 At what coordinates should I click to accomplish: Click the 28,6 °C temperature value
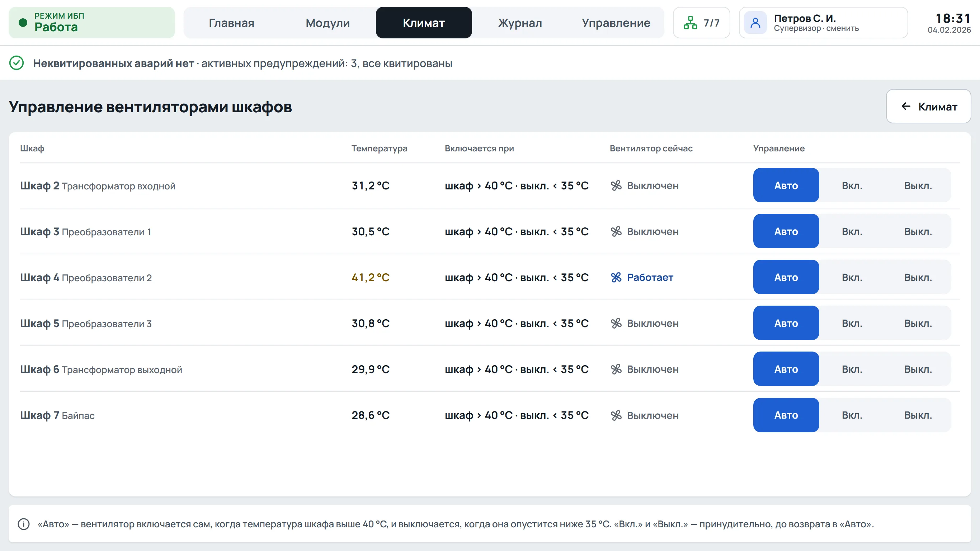(370, 415)
